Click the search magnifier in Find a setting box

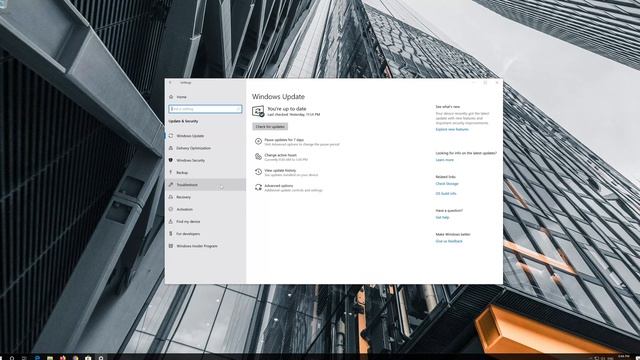(238, 109)
